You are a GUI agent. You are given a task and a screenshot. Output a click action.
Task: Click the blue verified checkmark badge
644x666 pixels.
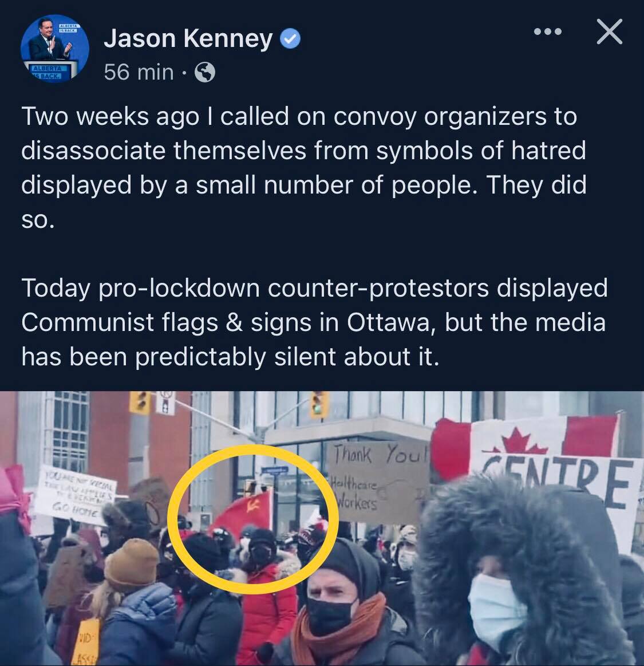(290, 38)
